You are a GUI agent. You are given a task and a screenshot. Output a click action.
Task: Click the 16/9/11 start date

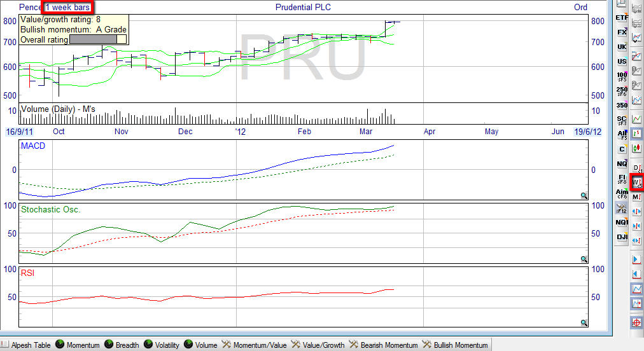19,132
